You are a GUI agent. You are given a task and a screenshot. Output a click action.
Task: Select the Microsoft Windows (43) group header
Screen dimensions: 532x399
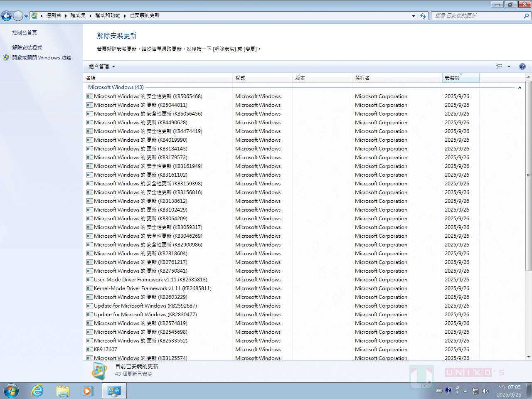pos(116,87)
